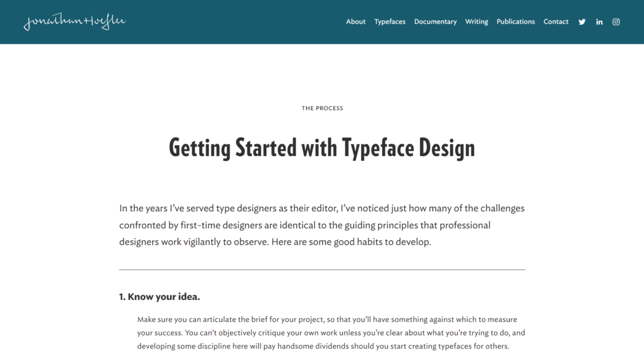Click the line beginning "your success. You can't objectively"

[x=331, y=332]
